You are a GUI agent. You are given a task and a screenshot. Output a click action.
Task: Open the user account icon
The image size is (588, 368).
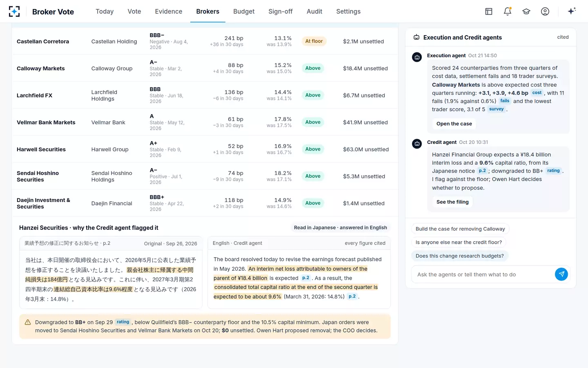point(545,11)
